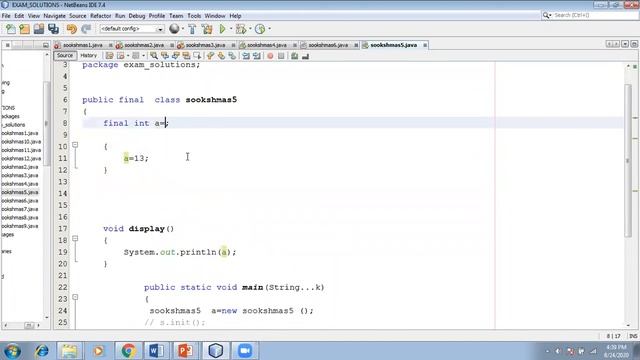Click the Comment icon in editor toolbar

(294, 56)
